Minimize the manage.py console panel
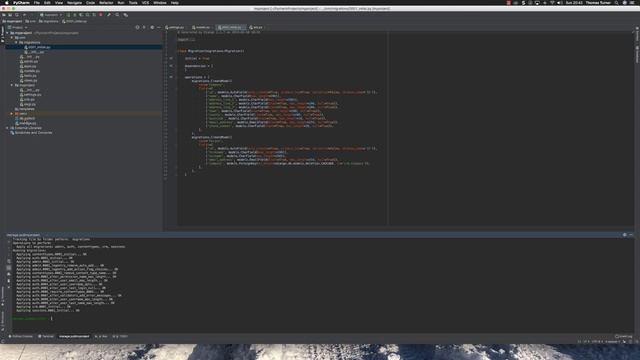 (x=631, y=235)
